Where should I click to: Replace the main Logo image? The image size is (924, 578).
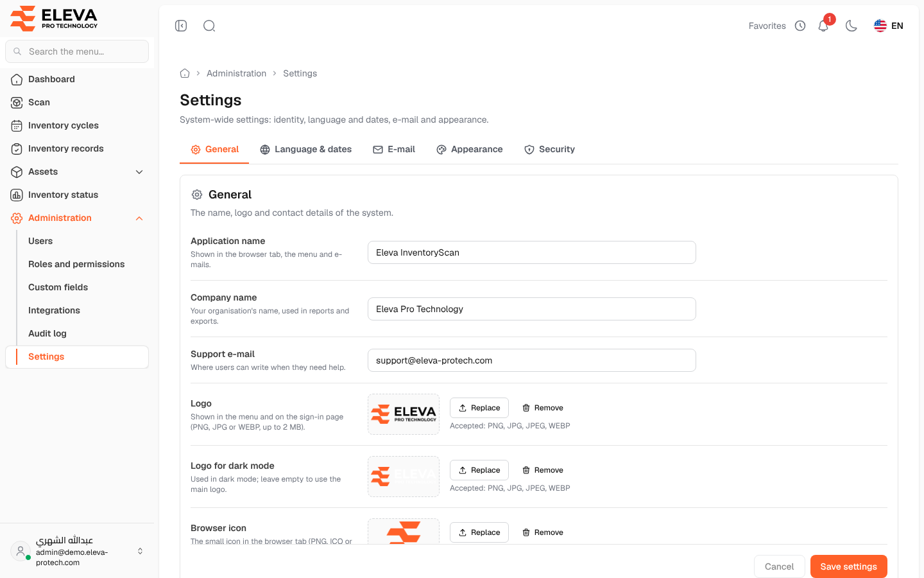point(479,408)
